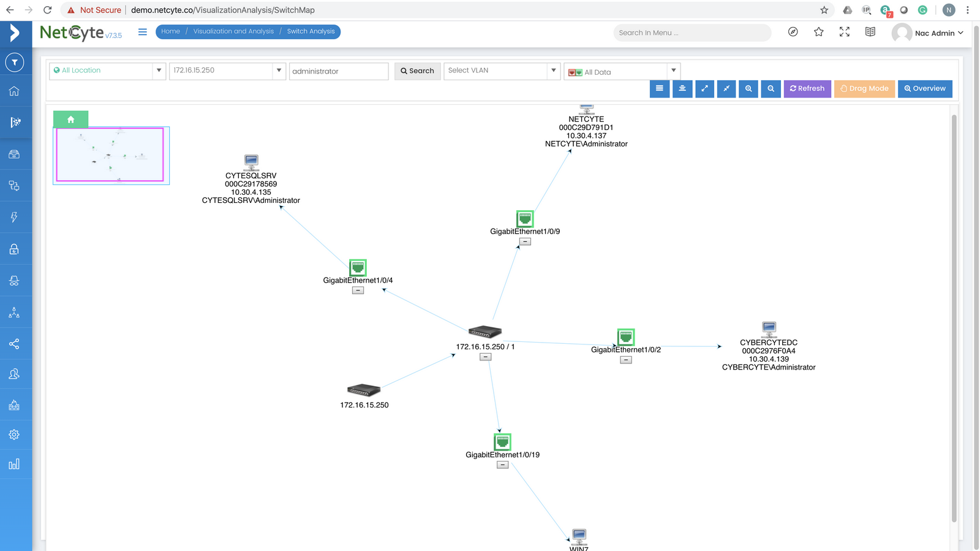Click the filter funnel icon in sidebar
The image size is (980, 551).
[x=14, y=63]
